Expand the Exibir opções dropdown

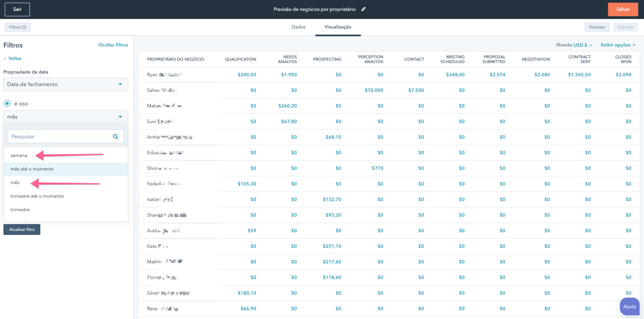616,45
